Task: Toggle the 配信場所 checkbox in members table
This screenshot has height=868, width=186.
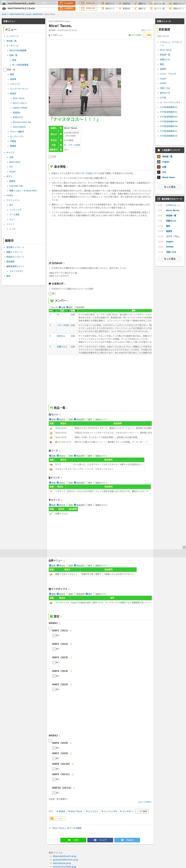Action: coord(75,307)
